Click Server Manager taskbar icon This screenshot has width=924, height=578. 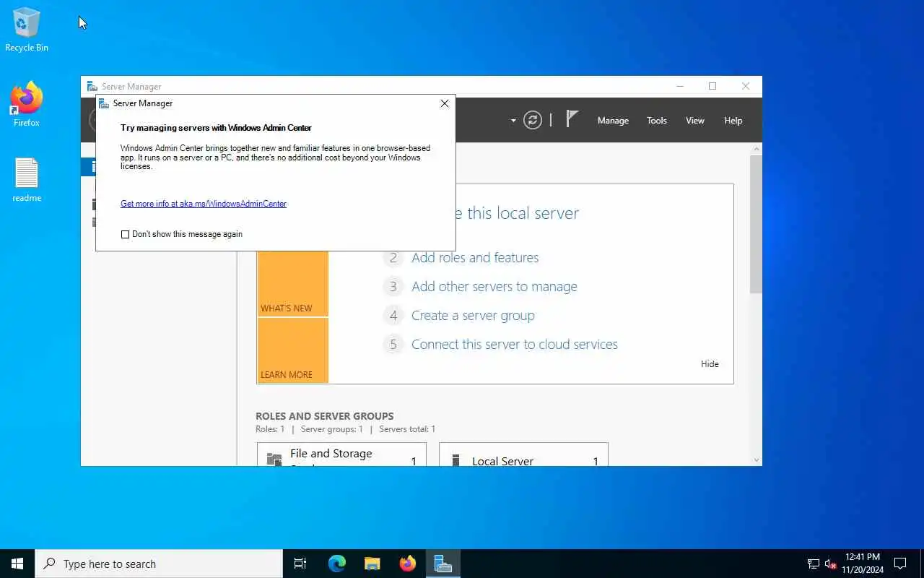pos(443,564)
